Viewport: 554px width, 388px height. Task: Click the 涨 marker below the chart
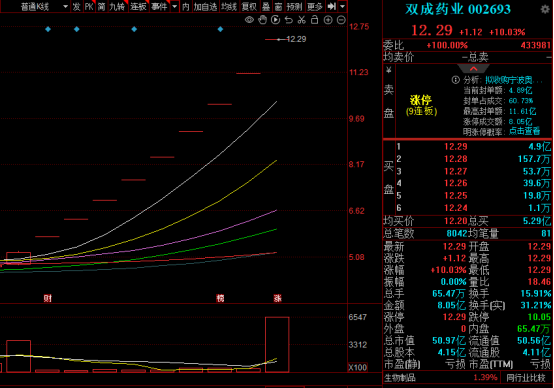278,298
